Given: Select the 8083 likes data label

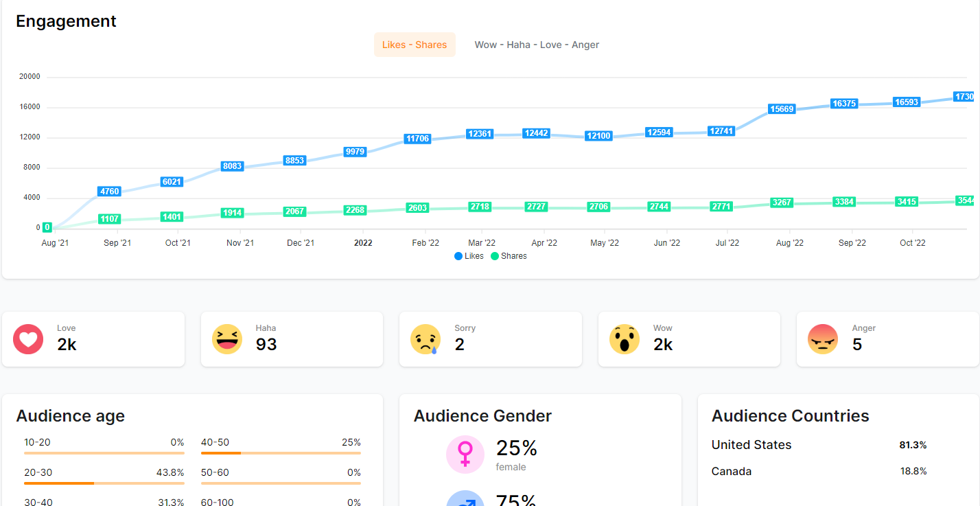Looking at the screenshot, I should tap(233, 166).
